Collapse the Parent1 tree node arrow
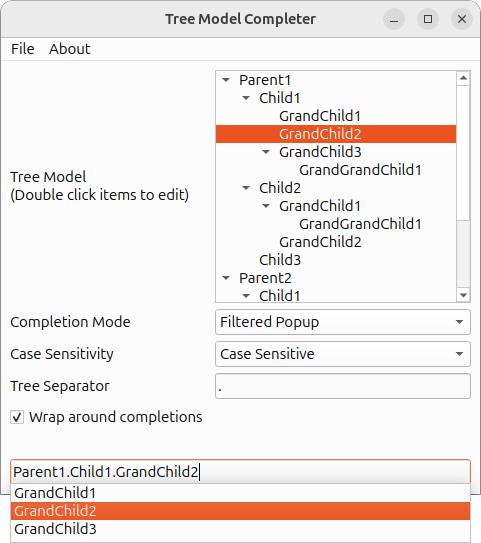This screenshot has height=543, width=481. pos(226,80)
